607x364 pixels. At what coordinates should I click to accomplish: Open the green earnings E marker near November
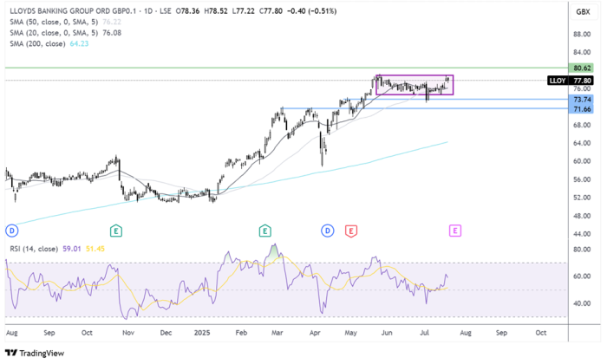pos(115,230)
